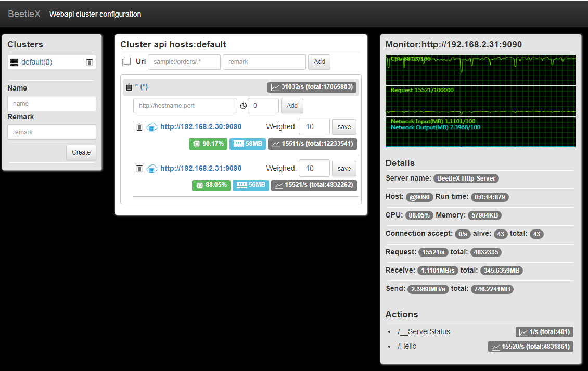Click the 90.17% CPU badge
The image size is (588, 371).
[x=208, y=144]
